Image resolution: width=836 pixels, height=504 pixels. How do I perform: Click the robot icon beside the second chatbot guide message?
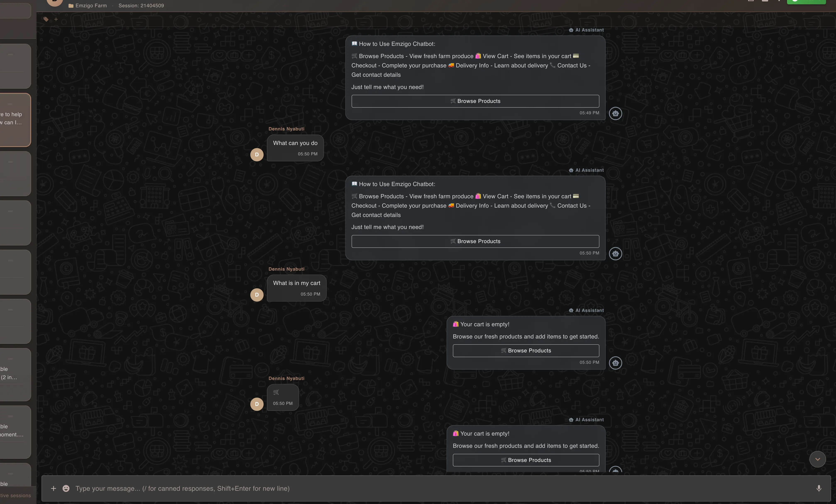coord(615,254)
